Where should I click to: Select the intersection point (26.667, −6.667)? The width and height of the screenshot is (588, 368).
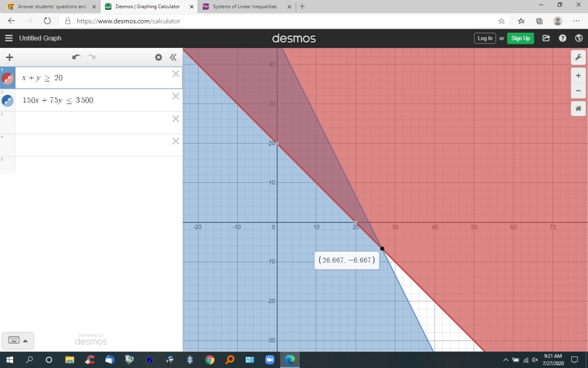[x=382, y=248]
